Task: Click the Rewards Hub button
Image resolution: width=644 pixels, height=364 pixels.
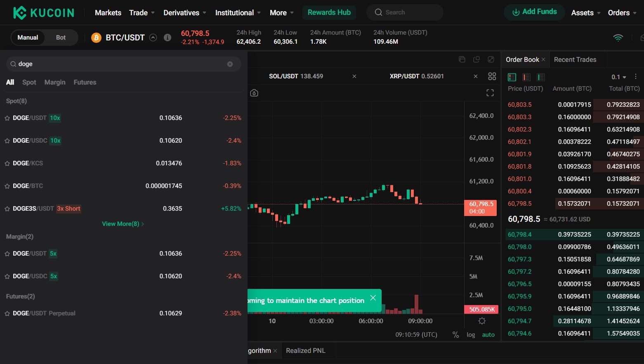Action: point(329,13)
